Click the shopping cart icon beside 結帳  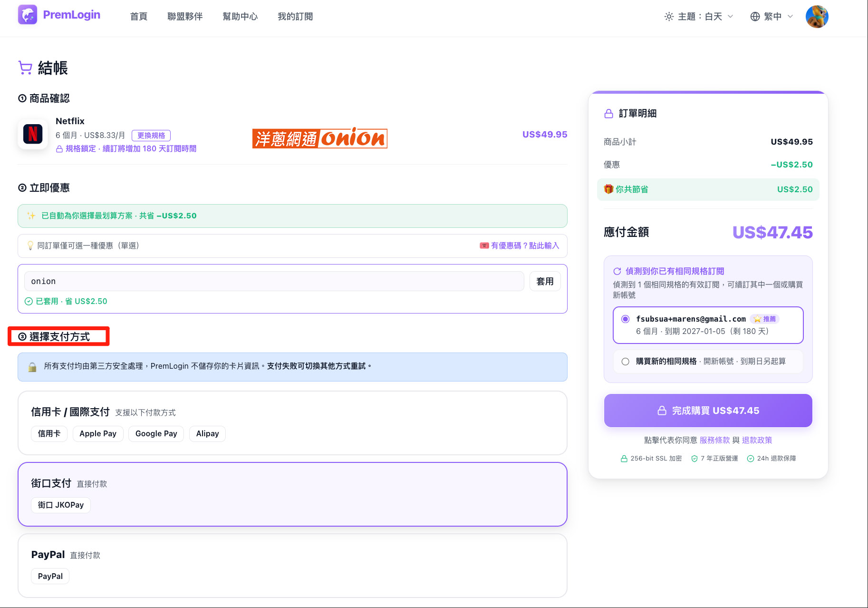25,68
